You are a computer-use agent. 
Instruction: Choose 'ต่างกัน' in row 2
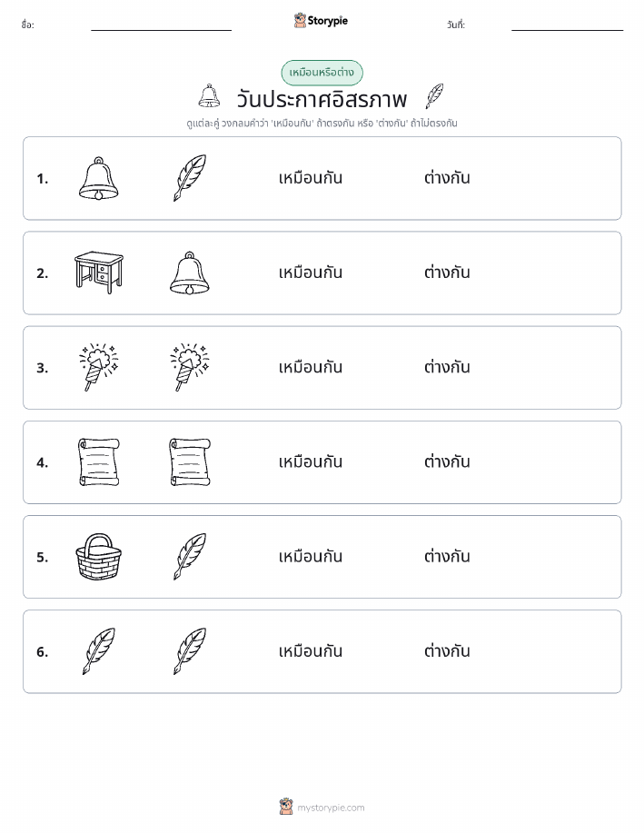click(x=447, y=272)
